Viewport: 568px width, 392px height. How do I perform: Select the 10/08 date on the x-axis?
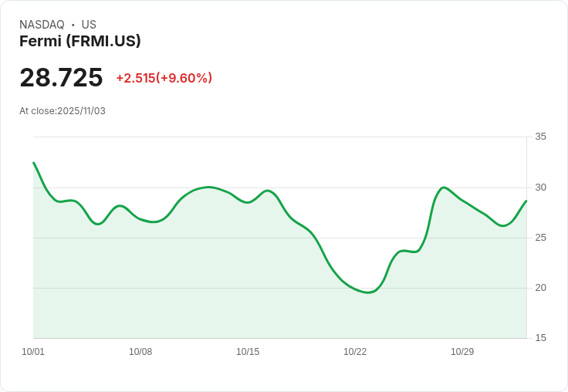140,352
